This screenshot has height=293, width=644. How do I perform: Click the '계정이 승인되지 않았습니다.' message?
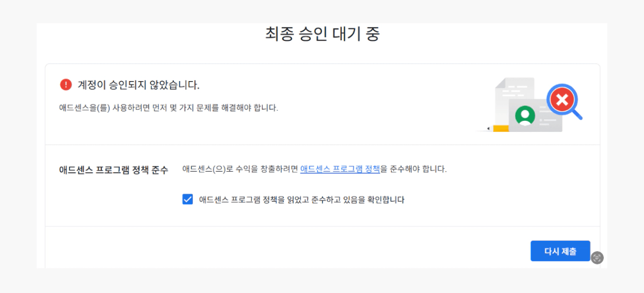138,85
